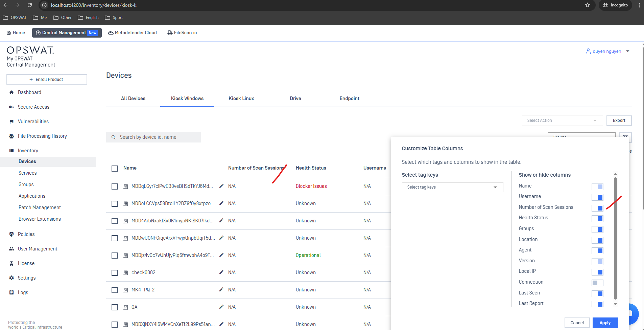This screenshot has width=644, height=330.
Task: Reload the page with the refresh icon
Action: (30, 5)
